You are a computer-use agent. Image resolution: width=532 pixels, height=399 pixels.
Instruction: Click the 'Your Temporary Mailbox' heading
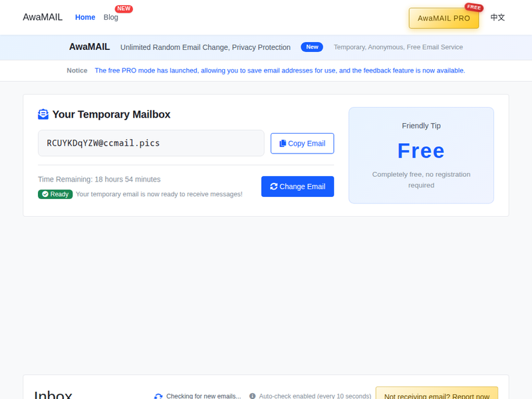point(111,114)
